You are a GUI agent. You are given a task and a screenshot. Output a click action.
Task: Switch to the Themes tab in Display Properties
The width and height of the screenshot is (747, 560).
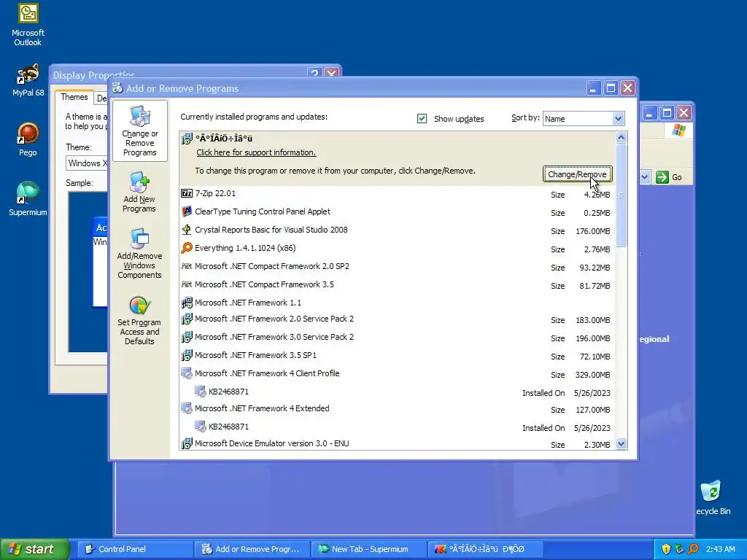74,97
